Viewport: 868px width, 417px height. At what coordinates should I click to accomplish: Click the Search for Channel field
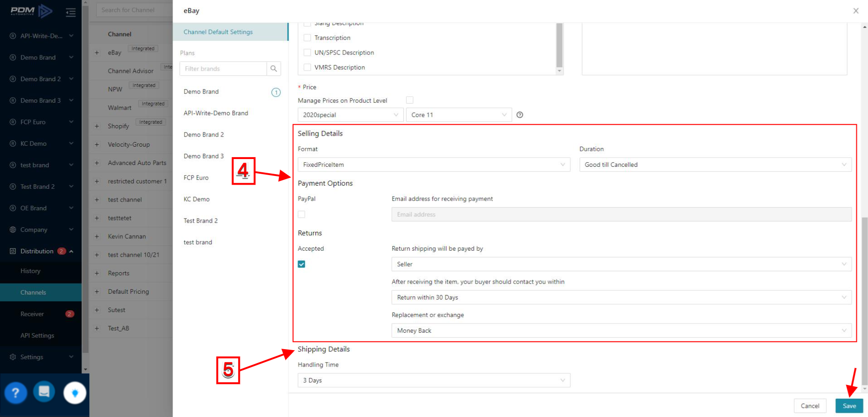[134, 10]
